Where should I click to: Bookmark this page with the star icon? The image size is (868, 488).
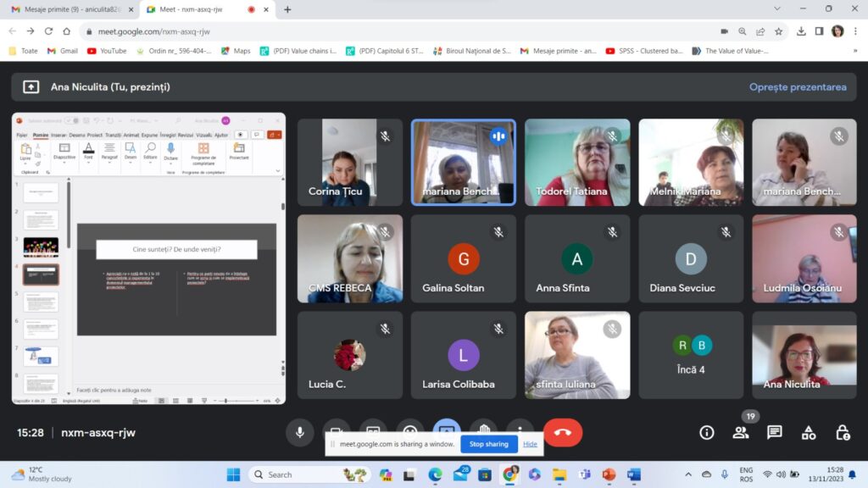click(778, 31)
